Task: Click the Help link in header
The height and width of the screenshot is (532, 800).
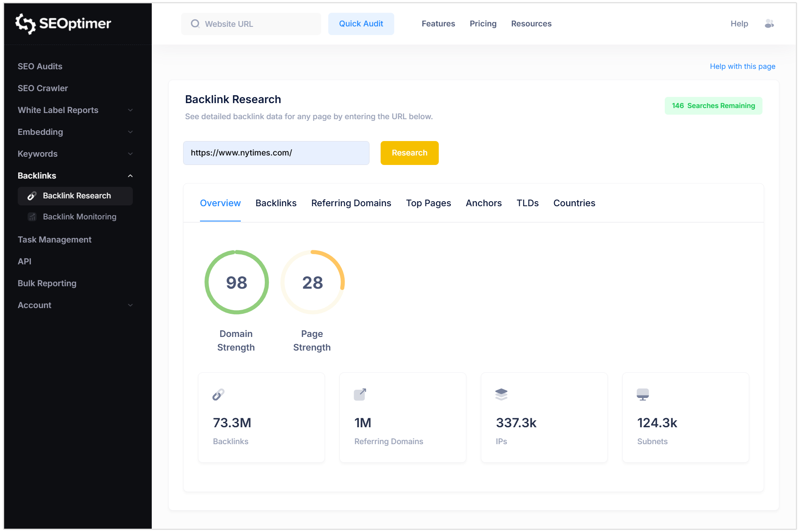Action: tap(739, 24)
